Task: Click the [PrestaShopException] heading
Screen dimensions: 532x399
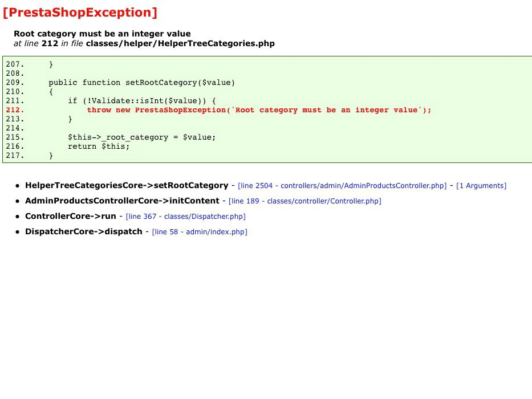Action: tap(80, 13)
